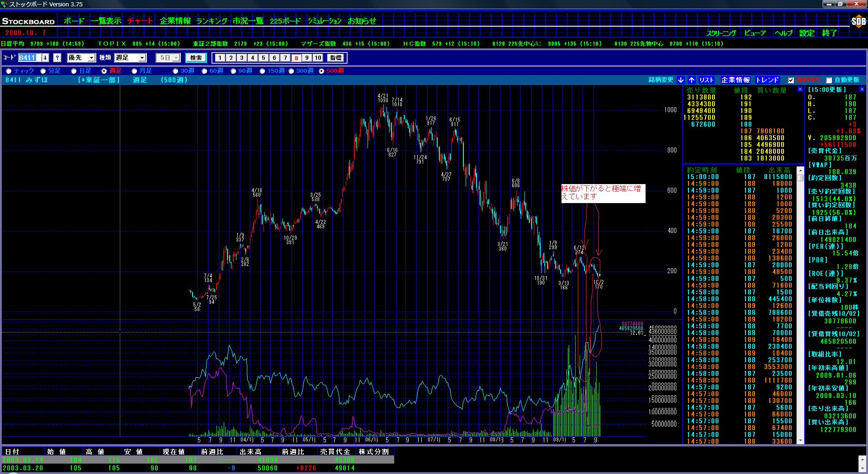Click the trade history scrollbar down arrow

click(801, 440)
